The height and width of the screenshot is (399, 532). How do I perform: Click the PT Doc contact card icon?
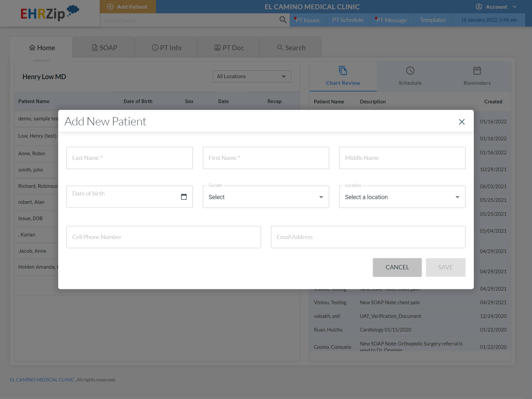point(218,48)
